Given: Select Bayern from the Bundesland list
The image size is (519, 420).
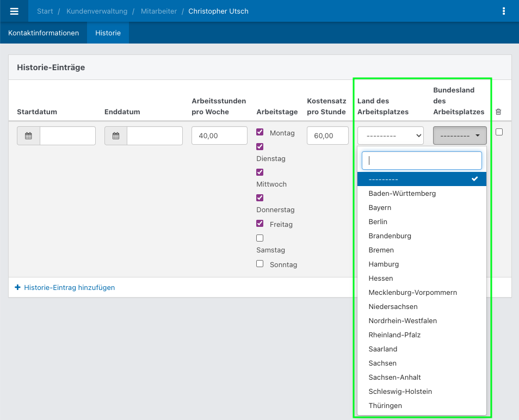Looking at the screenshot, I should coord(380,207).
